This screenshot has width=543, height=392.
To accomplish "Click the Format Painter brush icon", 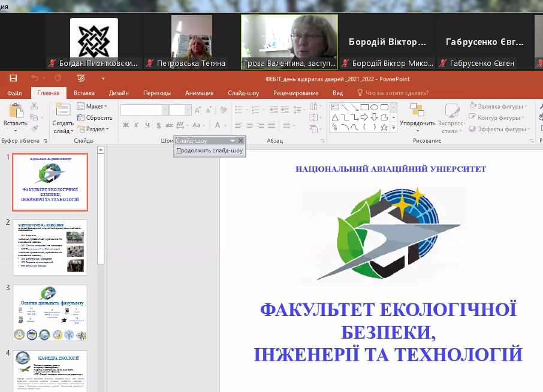I will coord(34,128).
